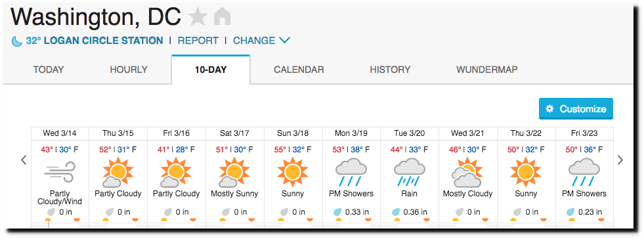Select the LOGAN CIRCLE STATION link
The width and height of the screenshot is (644, 239).
95,41
